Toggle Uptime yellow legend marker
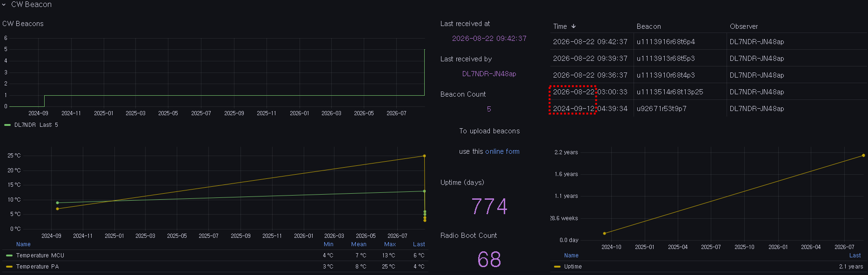Viewport: 868px width, 275px height. [557, 267]
